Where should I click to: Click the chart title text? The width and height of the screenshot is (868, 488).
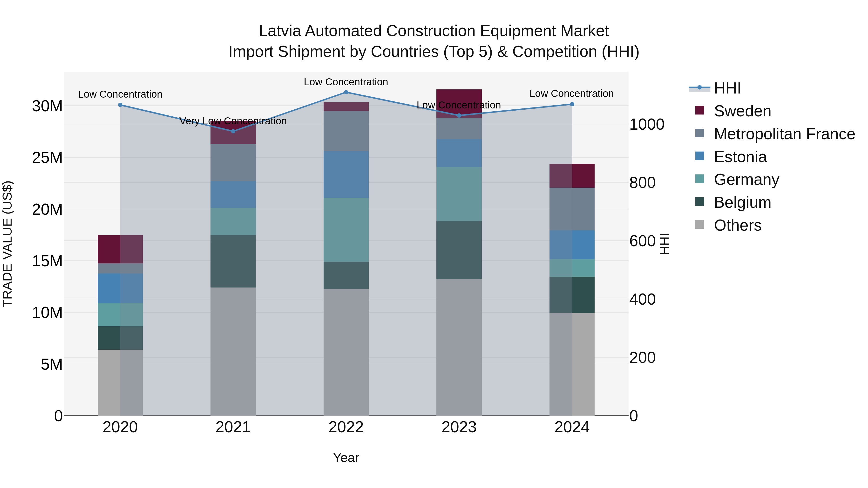(434, 41)
